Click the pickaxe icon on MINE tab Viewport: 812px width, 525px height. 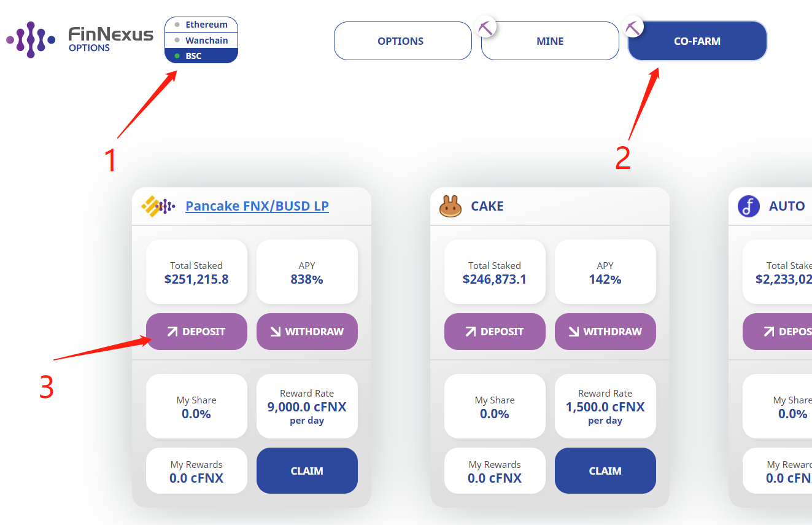click(486, 28)
